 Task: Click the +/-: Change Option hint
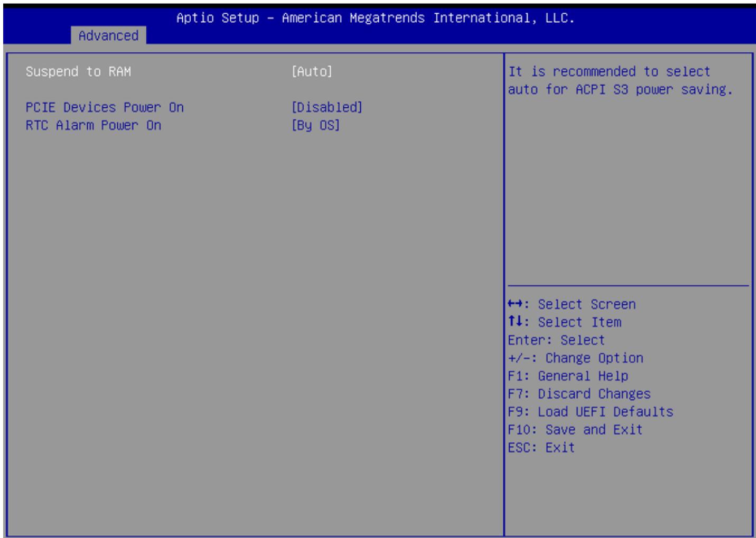click(x=575, y=358)
